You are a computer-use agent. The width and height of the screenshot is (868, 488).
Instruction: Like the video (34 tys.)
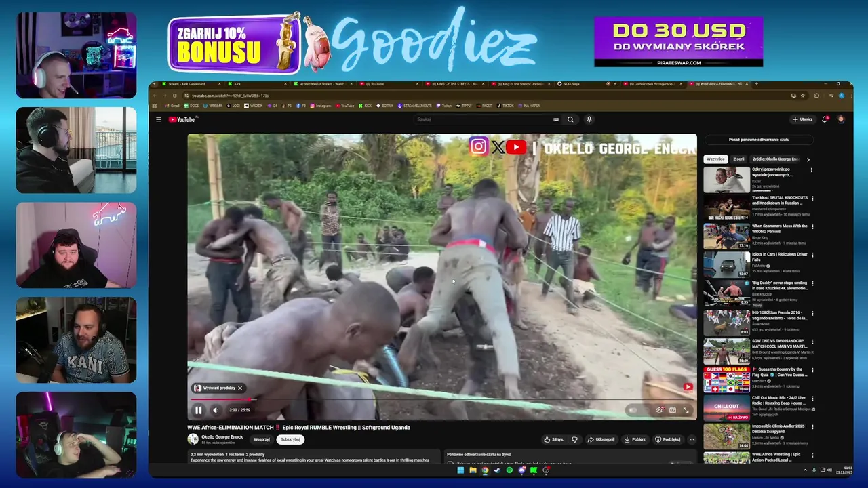553,439
